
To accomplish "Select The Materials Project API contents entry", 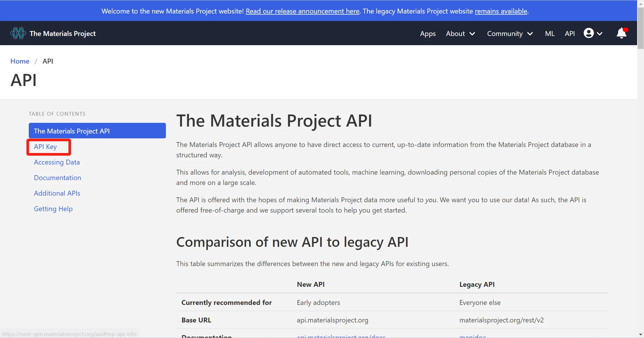I will (x=72, y=131).
